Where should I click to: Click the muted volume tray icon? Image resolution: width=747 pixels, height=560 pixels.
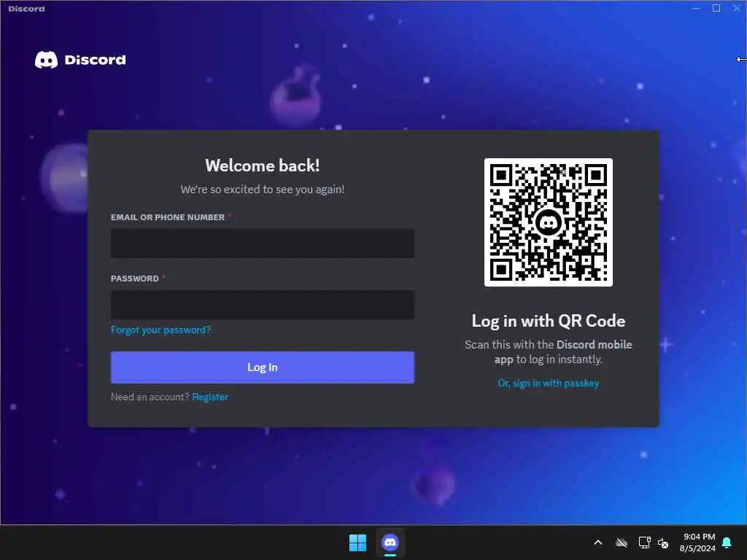[x=663, y=542]
